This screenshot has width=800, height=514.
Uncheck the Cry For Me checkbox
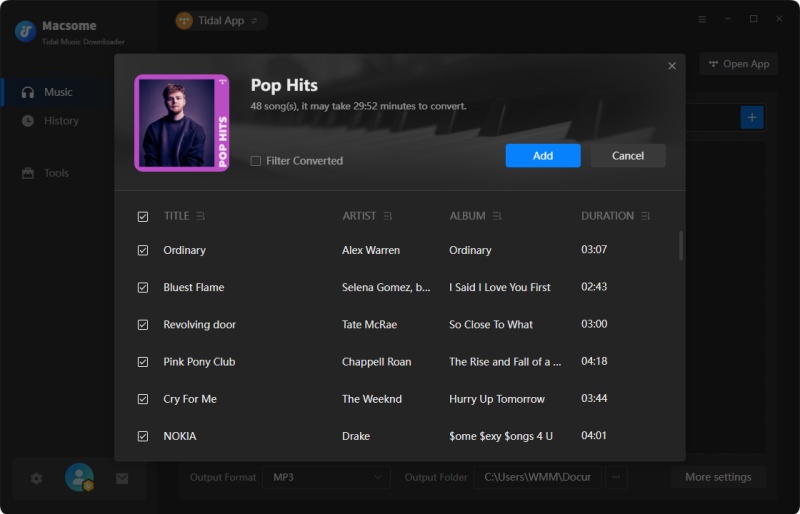pos(143,399)
